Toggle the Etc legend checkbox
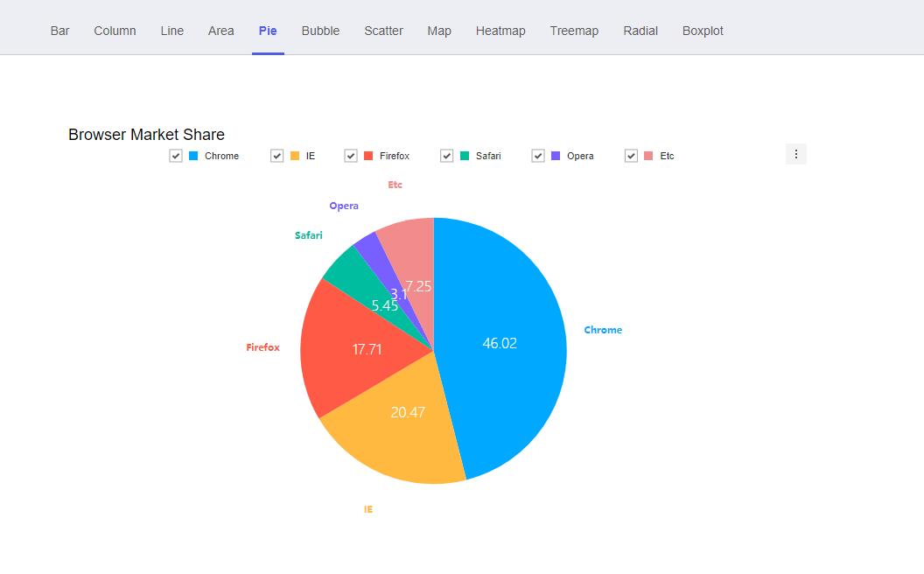 click(631, 156)
